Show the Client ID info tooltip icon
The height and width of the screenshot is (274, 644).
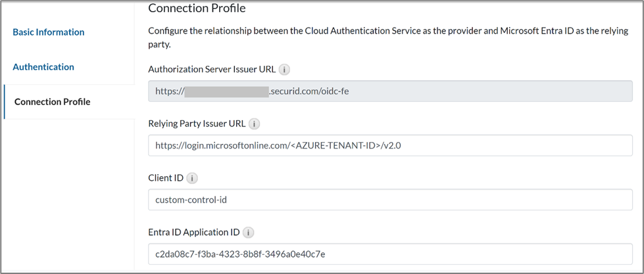[x=192, y=178]
